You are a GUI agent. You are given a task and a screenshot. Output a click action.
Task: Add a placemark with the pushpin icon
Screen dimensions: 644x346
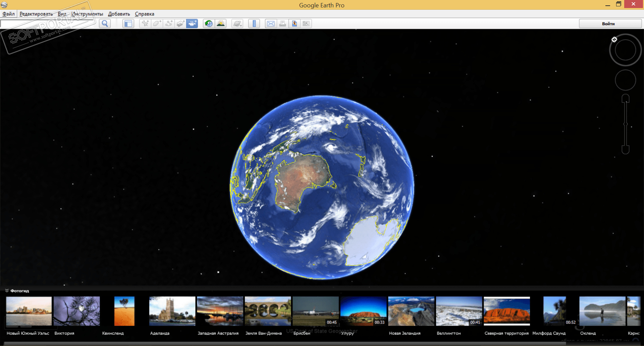(x=145, y=23)
